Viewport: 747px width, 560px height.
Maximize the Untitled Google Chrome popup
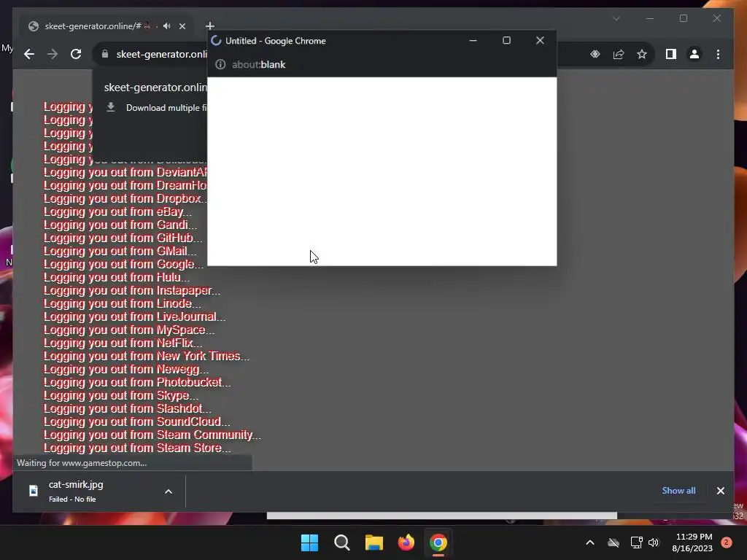coord(506,41)
